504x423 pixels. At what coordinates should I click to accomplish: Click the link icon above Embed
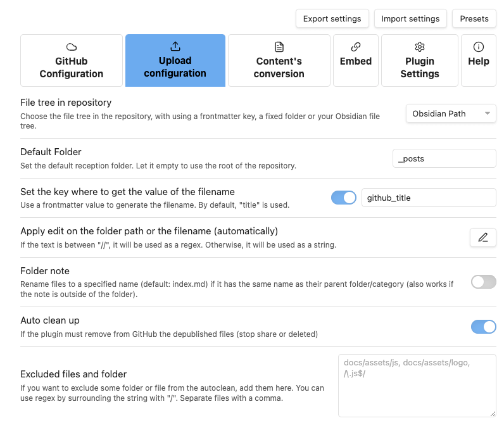tap(356, 47)
